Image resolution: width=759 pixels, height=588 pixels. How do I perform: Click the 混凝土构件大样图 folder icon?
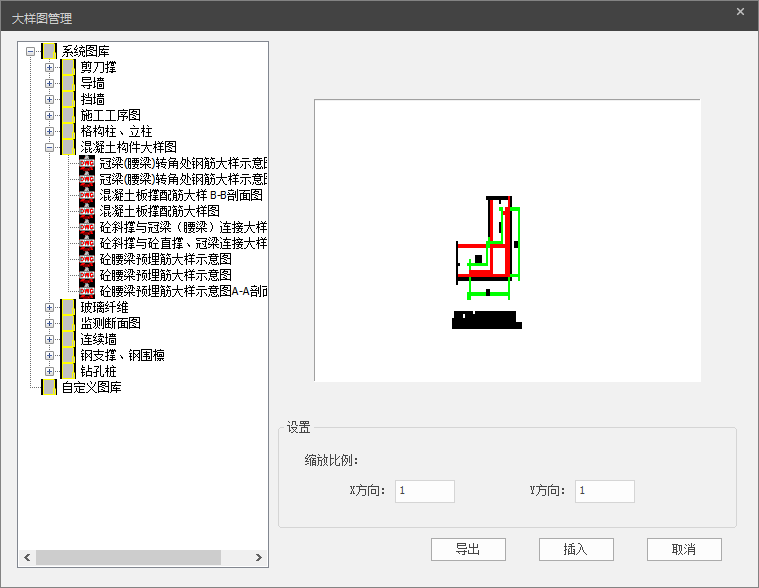68,147
